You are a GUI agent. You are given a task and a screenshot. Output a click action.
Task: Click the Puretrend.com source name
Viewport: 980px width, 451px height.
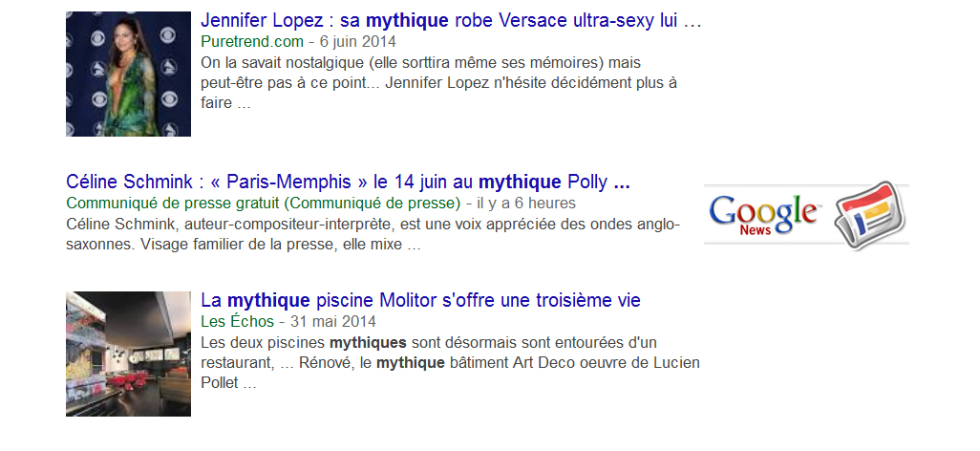[x=252, y=41]
